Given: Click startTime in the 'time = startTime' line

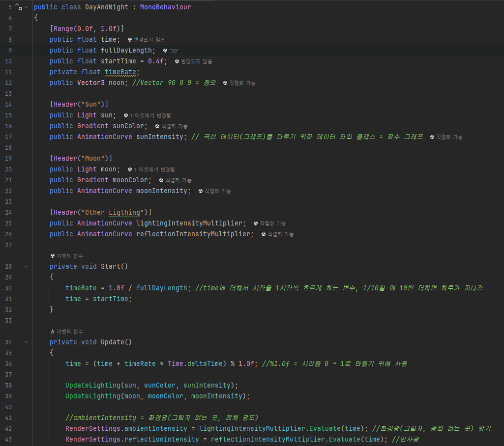Looking at the screenshot, I should point(111,299).
